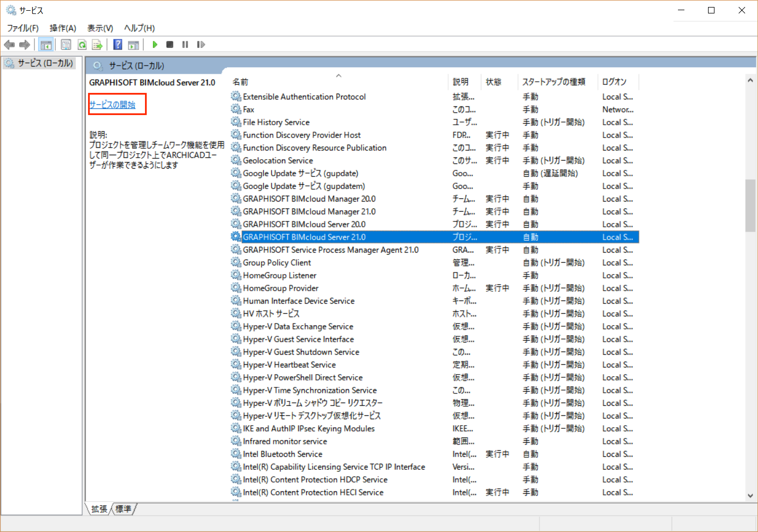
Task: Open the ヘルプ(H) menu
Action: tap(139, 28)
